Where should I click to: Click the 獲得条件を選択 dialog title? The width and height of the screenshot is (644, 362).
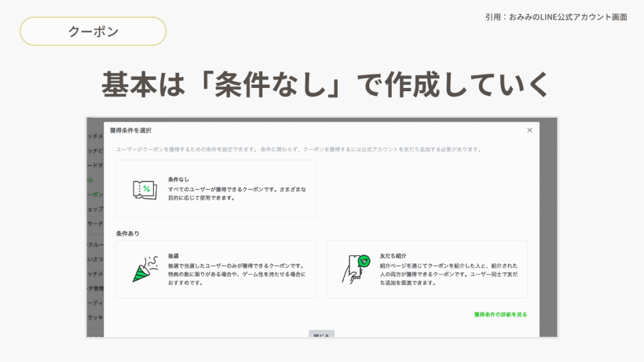[x=130, y=130]
